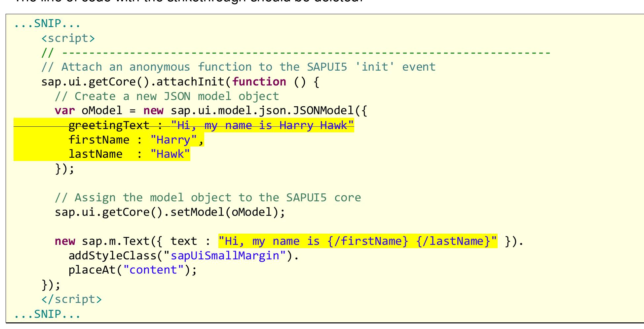Click the opening script tag
This screenshot has height=329, width=644.
[68, 38]
